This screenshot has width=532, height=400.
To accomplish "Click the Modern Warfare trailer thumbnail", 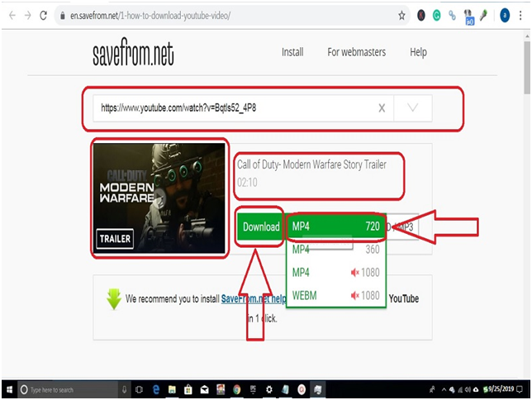I will [x=159, y=198].
